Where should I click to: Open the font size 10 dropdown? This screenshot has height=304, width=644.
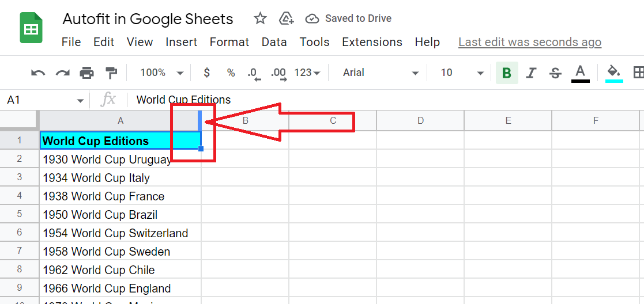(x=462, y=73)
